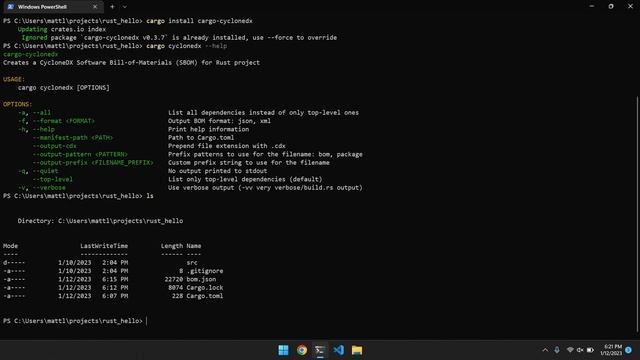Click the 'Ignored package' message line

pyautogui.click(x=179, y=38)
